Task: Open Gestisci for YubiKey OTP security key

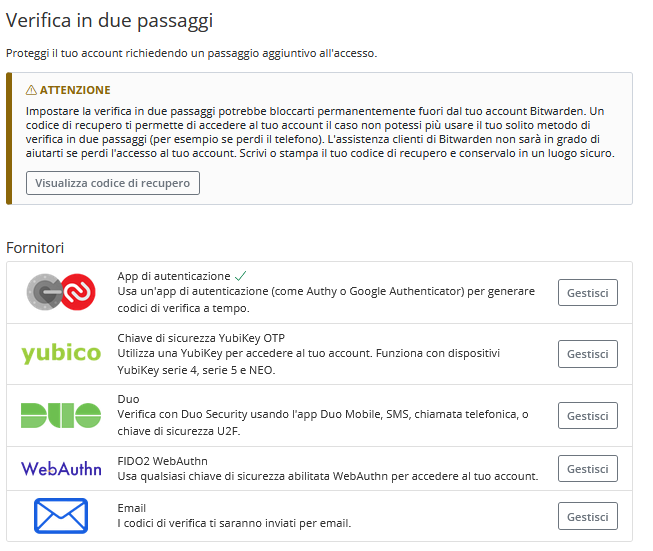Action: pos(587,354)
